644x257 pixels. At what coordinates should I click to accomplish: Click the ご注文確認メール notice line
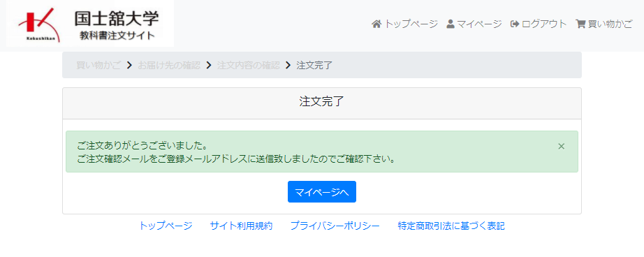click(x=236, y=159)
